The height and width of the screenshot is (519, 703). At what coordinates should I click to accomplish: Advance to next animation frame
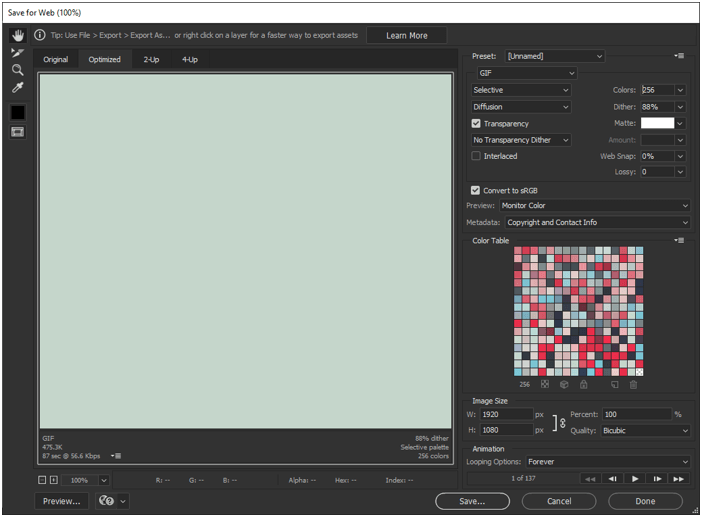coord(657,479)
